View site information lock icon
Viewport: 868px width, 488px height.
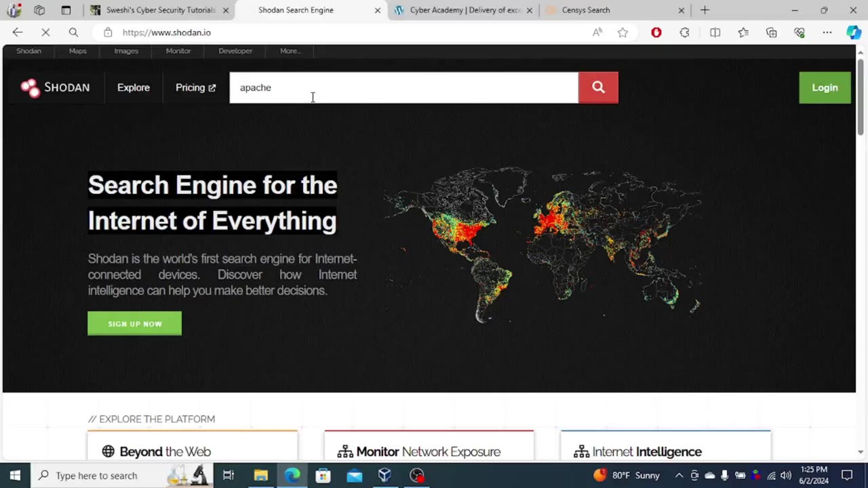coord(108,33)
